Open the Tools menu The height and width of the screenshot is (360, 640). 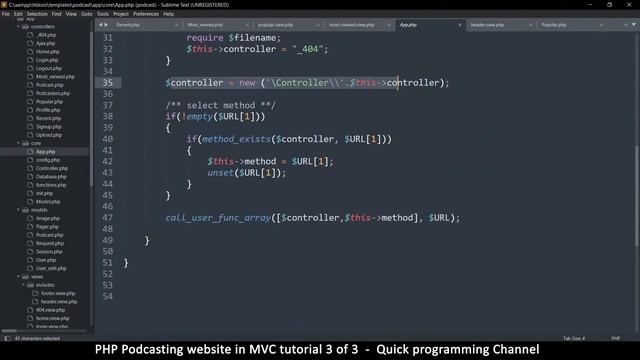coord(103,14)
